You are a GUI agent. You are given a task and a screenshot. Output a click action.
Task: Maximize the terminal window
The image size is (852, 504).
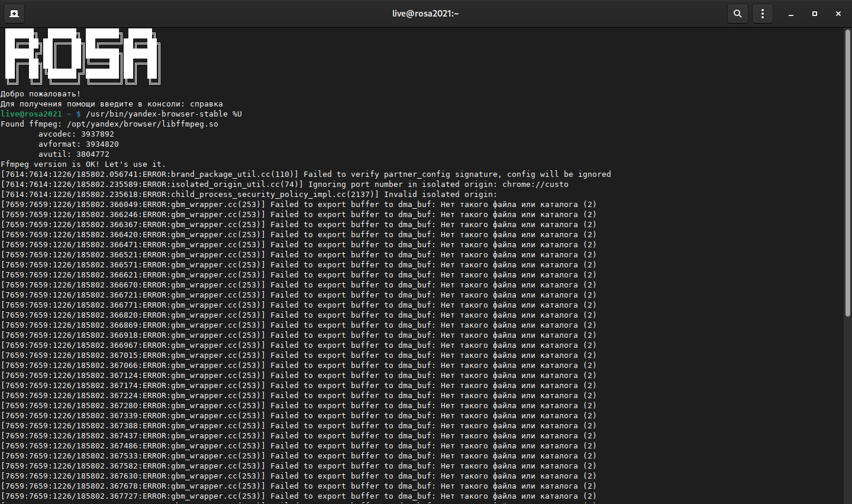click(x=815, y=14)
